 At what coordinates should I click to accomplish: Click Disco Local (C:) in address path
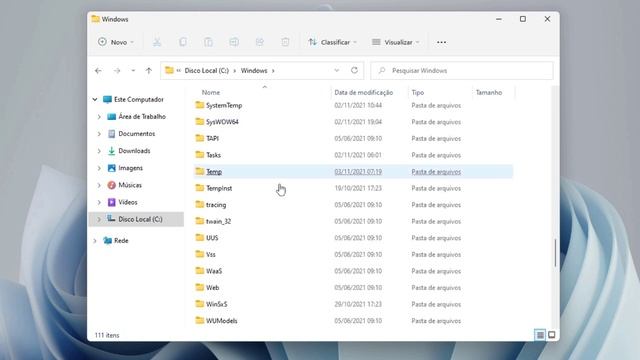click(207, 71)
